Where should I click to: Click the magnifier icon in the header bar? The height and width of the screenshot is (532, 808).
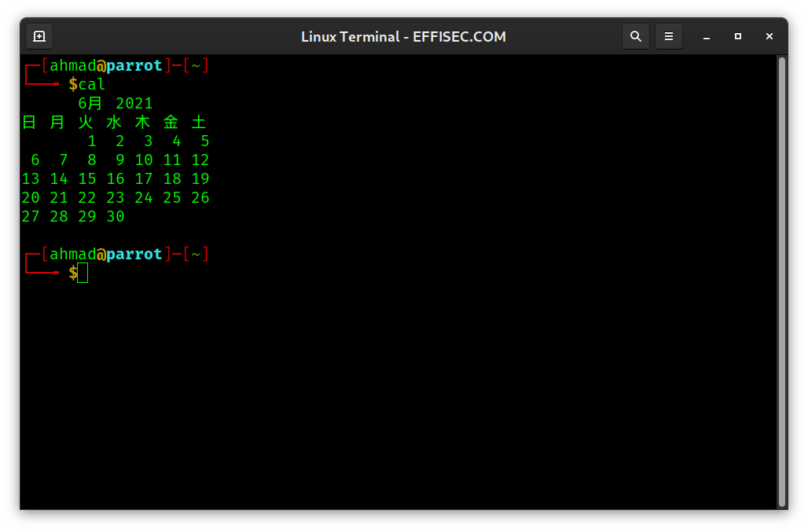click(636, 36)
